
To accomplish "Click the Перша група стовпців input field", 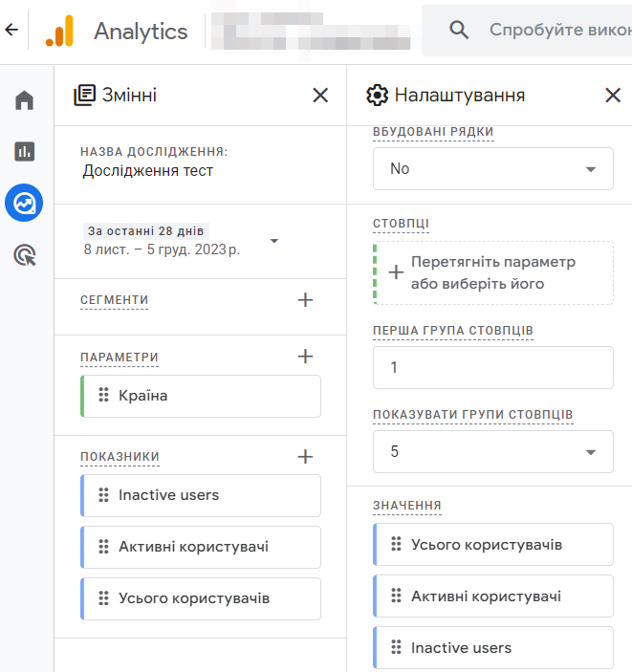I will [x=492, y=368].
